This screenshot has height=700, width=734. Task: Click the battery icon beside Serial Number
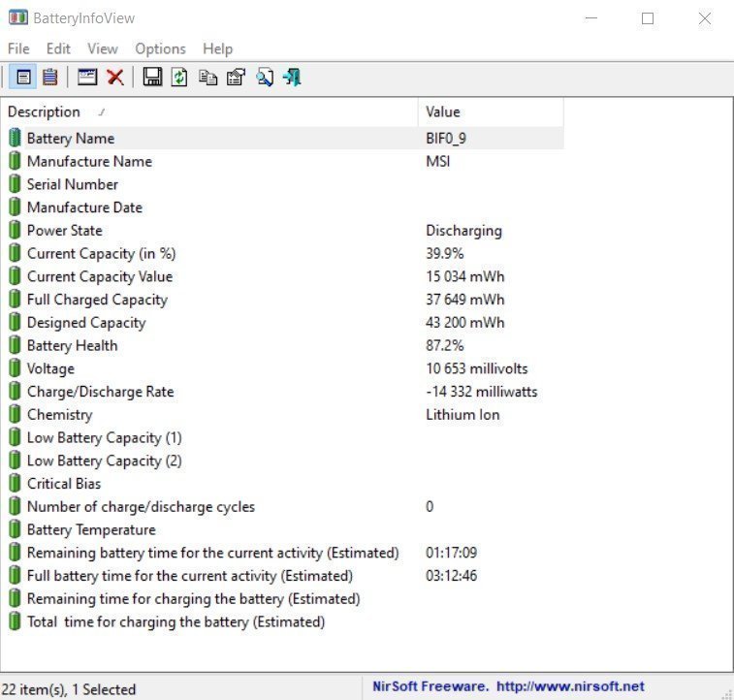tap(15, 184)
